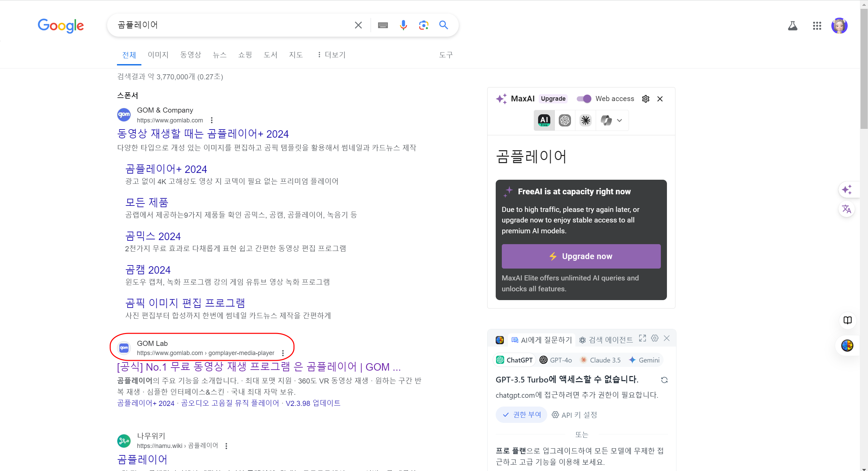
Task: Click the 권한 부여 button
Action: pyautogui.click(x=521, y=415)
